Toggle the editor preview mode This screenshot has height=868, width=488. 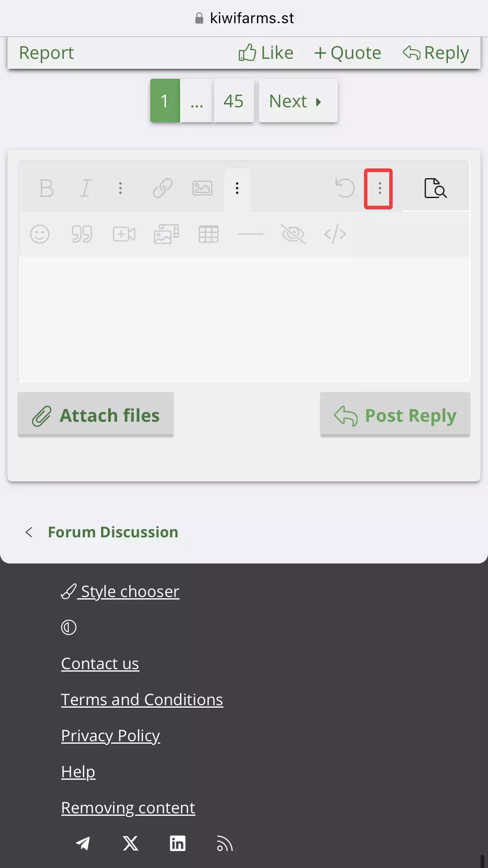[x=435, y=189]
